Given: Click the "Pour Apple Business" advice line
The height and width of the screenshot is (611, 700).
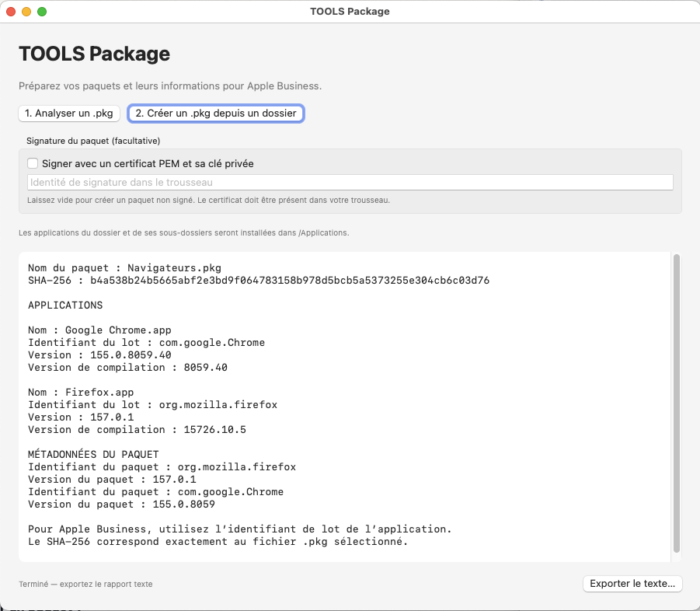Looking at the screenshot, I should (240, 529).
